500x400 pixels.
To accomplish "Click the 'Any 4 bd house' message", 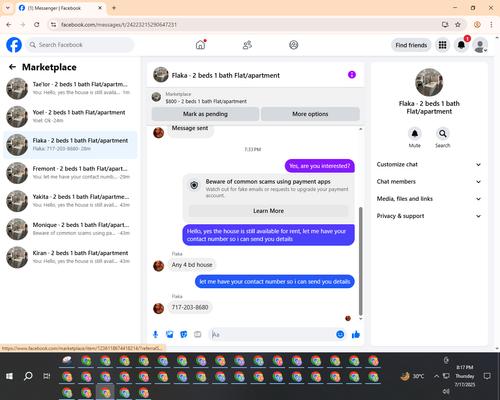I will coord(192,265).
